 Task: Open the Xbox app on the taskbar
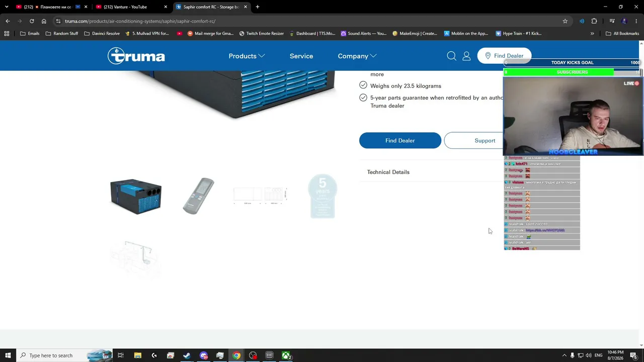pyautogui.click(x=286, y=355)
